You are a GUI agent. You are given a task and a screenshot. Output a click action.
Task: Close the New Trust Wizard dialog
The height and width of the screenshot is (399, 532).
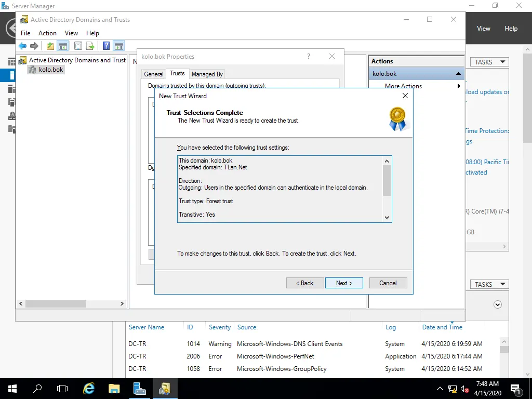[405, 96]
